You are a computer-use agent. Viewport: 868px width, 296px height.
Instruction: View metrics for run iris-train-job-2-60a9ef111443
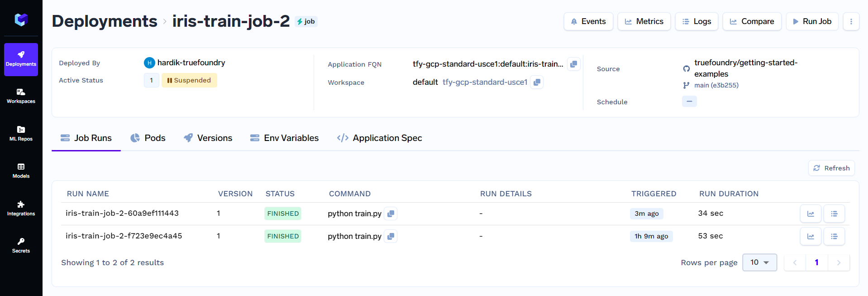pos(811,214)
